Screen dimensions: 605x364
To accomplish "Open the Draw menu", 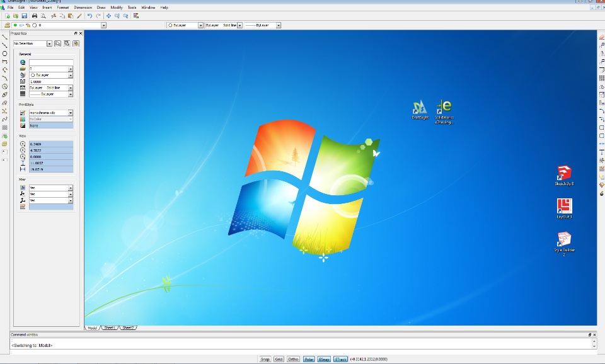I will coord(101,8).
